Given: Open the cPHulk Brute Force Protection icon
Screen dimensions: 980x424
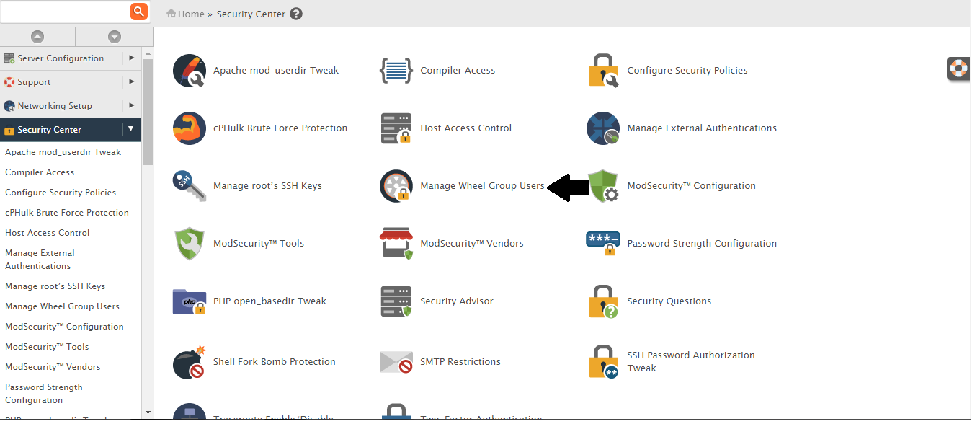Looking at the screenshot, I should pyautogui.click(x=190, y=128).
